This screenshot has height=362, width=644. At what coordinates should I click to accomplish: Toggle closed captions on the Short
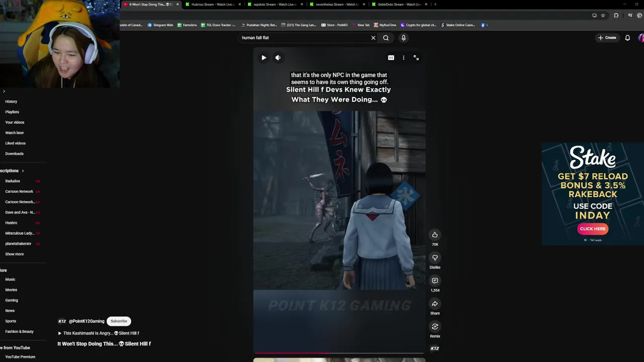pyautogui.click(x=391, y=58)
